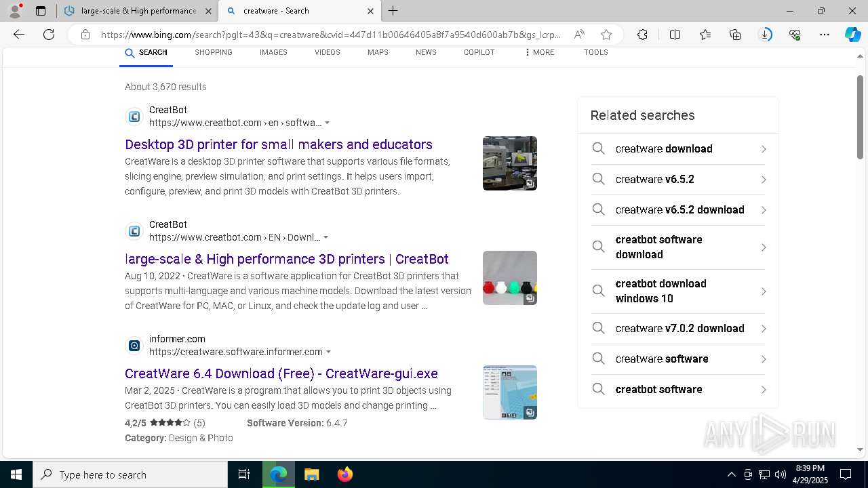
Task: Click the first CreatBot site favicon
Action: tap(134, 117)
